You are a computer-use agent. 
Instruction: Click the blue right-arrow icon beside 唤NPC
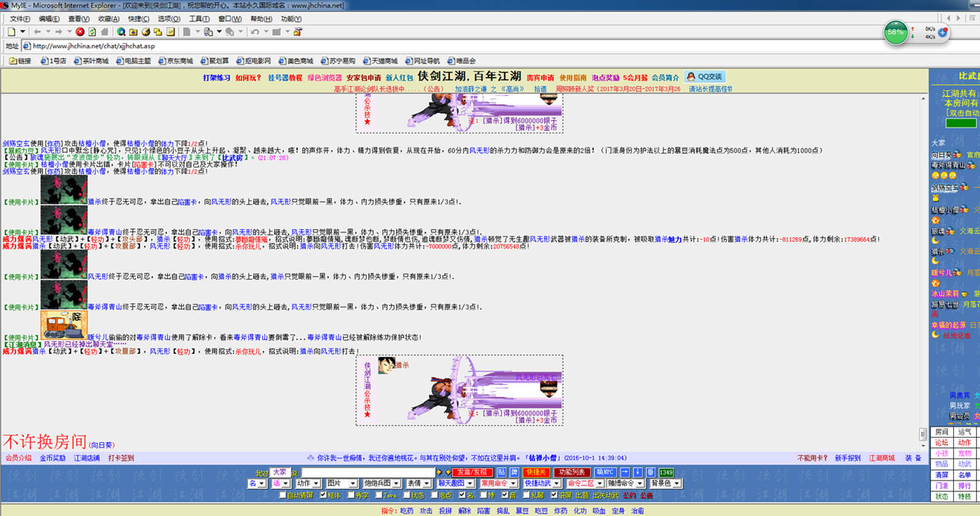pyautogui.click(x=625, y=472)
